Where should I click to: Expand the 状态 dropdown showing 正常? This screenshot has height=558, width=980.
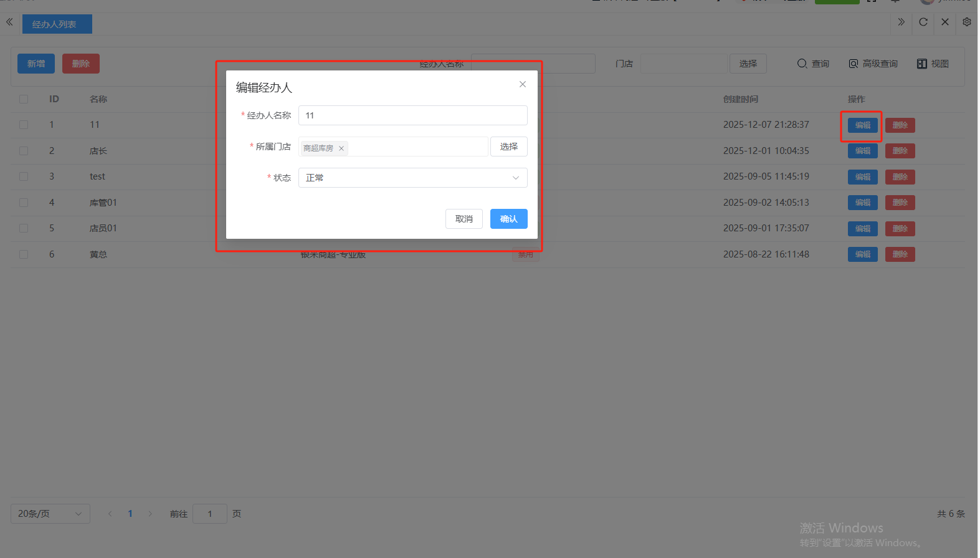pyautogui.click(x=412, y=178)
